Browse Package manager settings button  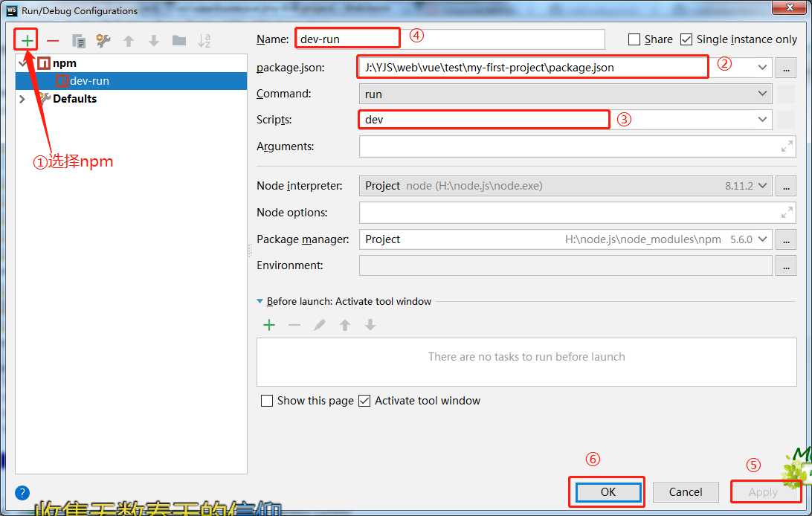(785, 239)
